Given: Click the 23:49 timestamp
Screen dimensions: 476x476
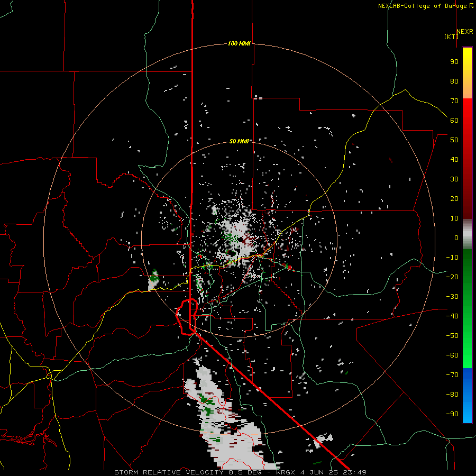Looking at the screenshot, I should tap(354, 472).
